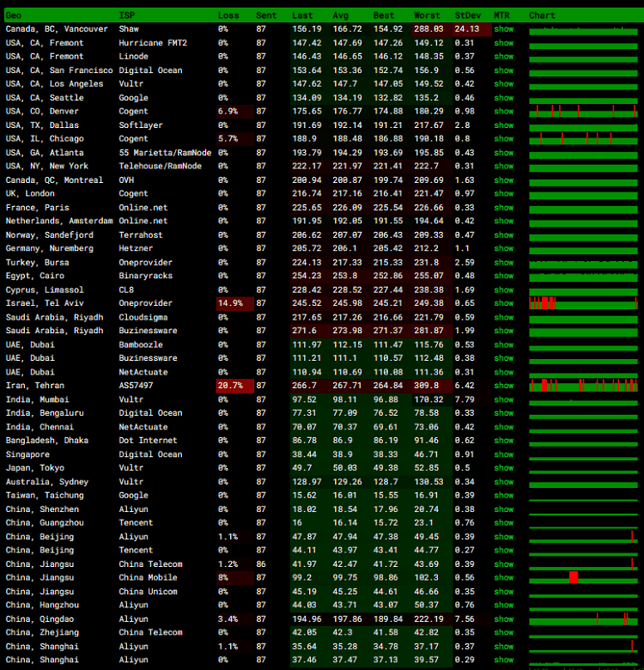Show MTR for UK London Cogent
644x670 pixels.
504,193
